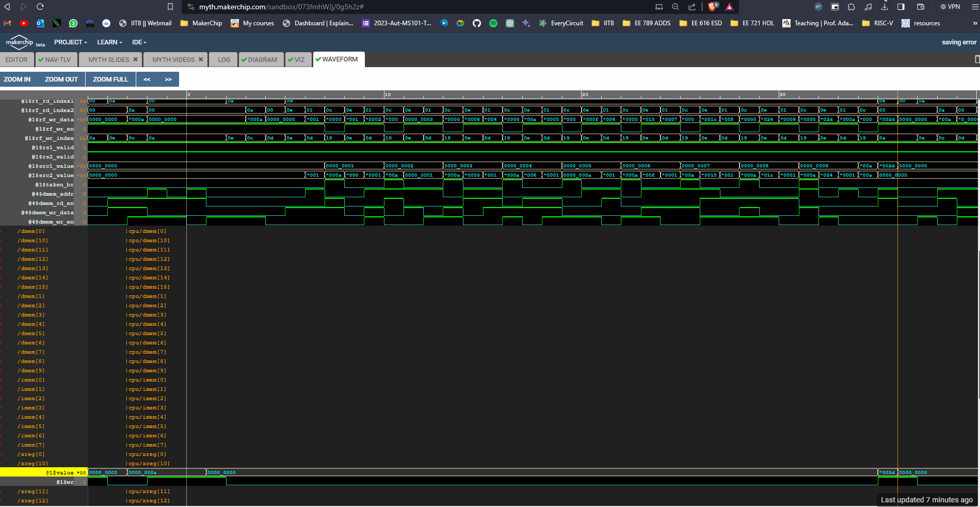The height and width of the screenshot is (507, 980).
Task: Switch to the VIZ tab
Action: pos(298,60)
